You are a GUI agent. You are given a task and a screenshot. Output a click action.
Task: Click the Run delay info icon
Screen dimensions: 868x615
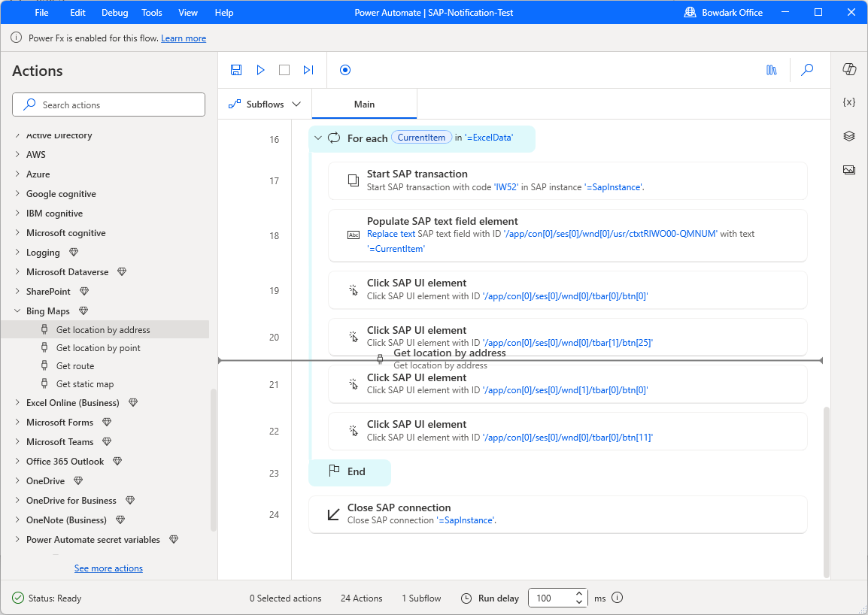point(618,598)
